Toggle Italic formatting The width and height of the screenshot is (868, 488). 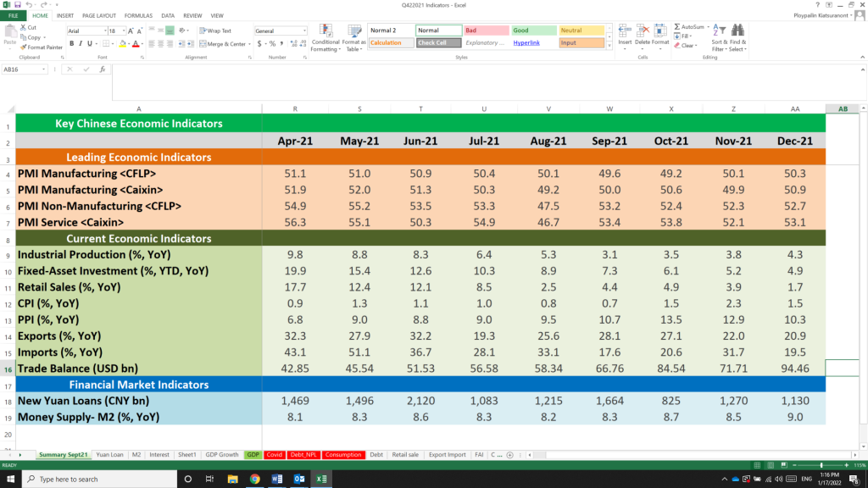click(80, 44)
